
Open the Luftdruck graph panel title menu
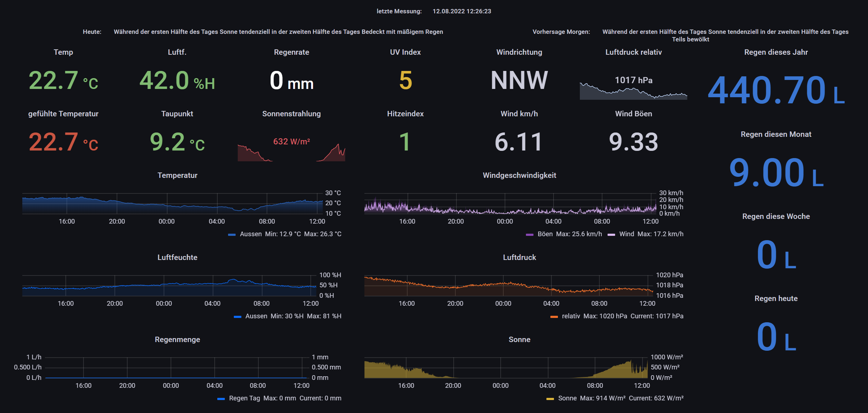[519, 257]
